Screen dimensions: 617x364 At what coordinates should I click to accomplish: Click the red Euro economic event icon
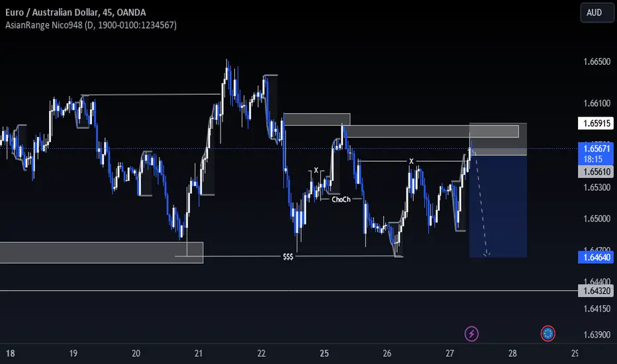point(547,334)
